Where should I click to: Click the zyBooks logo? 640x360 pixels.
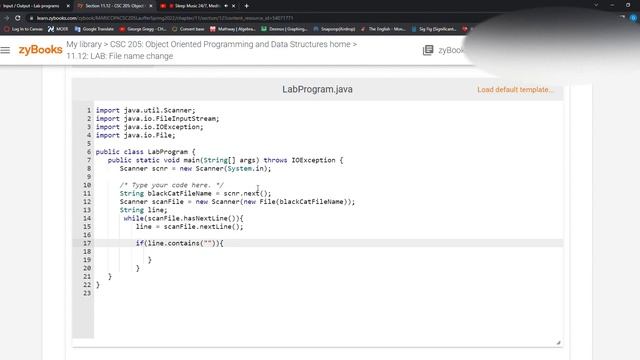click(x=40, y=50)
